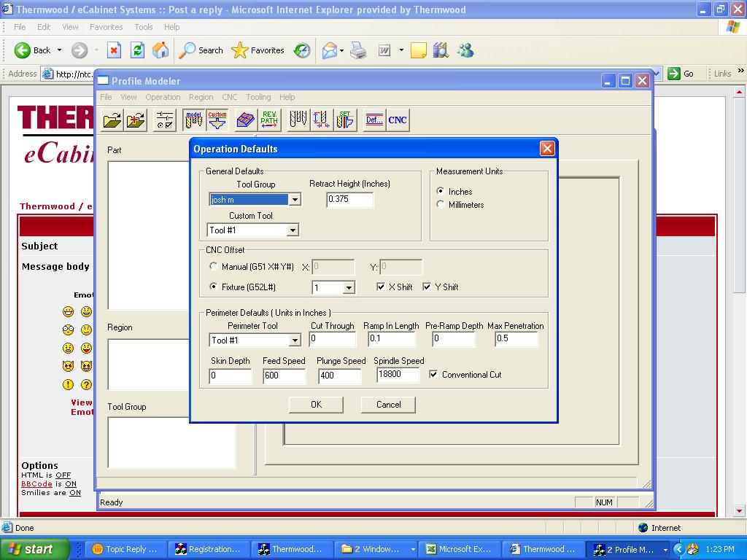Select the Custom tool toolbar icon
This screenshot has height=560, width=747.
pos(217,120)
